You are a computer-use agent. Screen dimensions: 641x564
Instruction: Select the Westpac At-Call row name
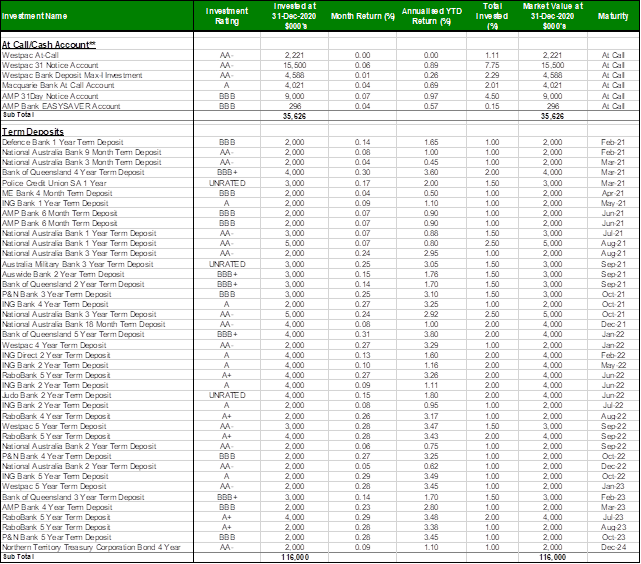click(x=30, y=55)
